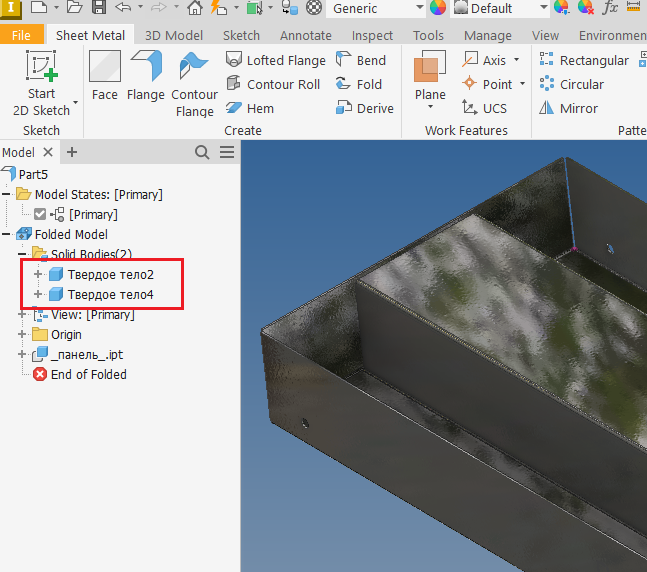Viewport: 647px width, 572px height.
Task: Open a file with the Open folder icon
Action: pos(74,7)
